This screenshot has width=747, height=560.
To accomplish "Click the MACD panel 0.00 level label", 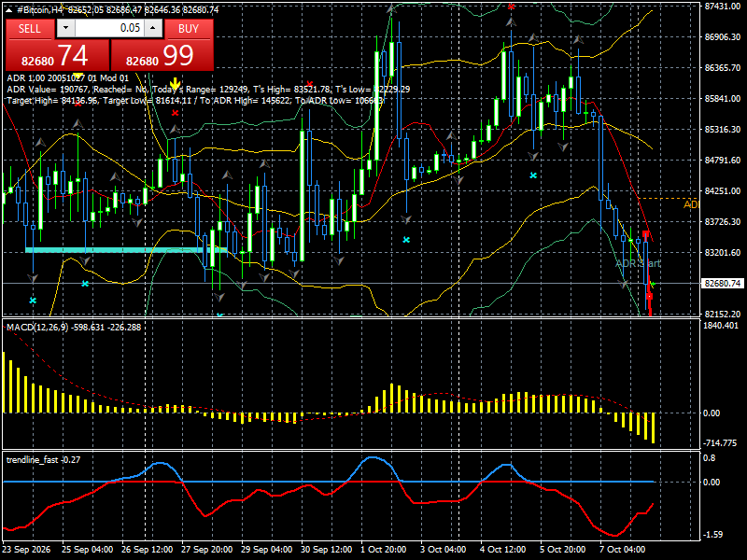I will pyautogui.click(x=712, y=413).
